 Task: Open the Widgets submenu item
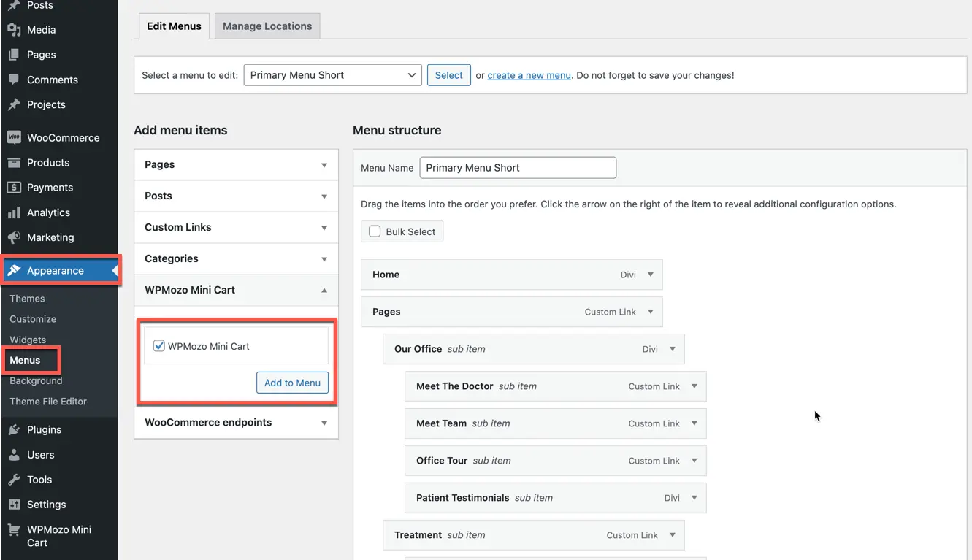(x=28, y=340)
